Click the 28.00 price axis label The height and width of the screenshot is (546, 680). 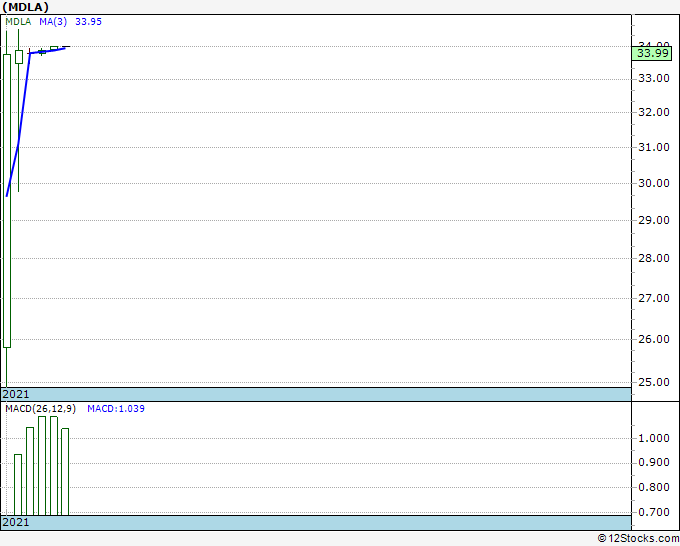click(x=654, y=258)
